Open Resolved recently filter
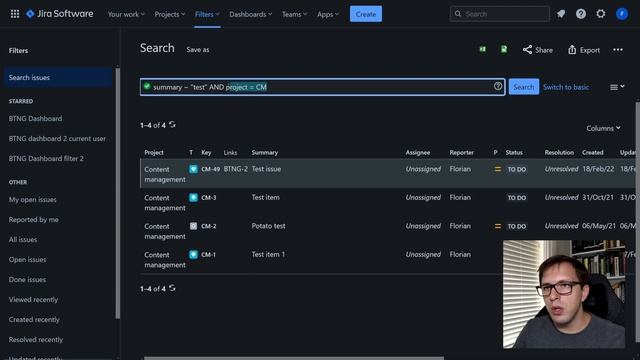Screen dimensions: 640x360 coord(36,340)
